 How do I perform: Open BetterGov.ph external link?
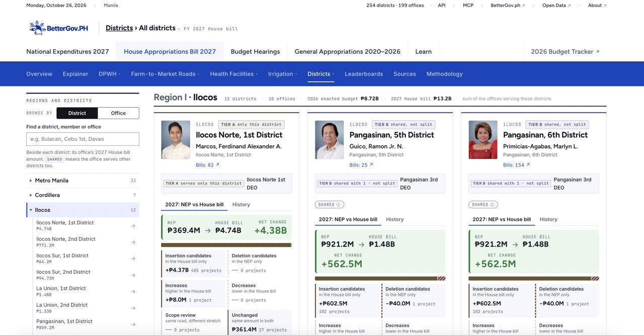tap(508, 6)
